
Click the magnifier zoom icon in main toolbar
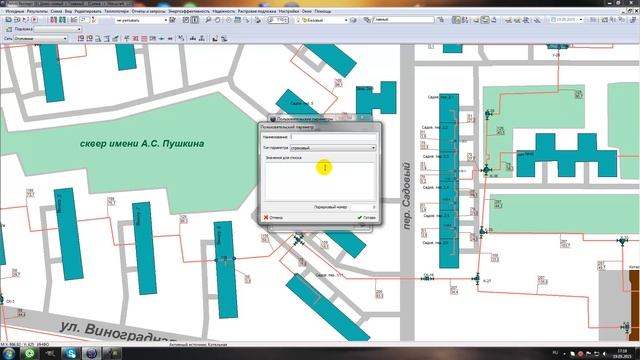pyautogui.click(x=208, y=20)
